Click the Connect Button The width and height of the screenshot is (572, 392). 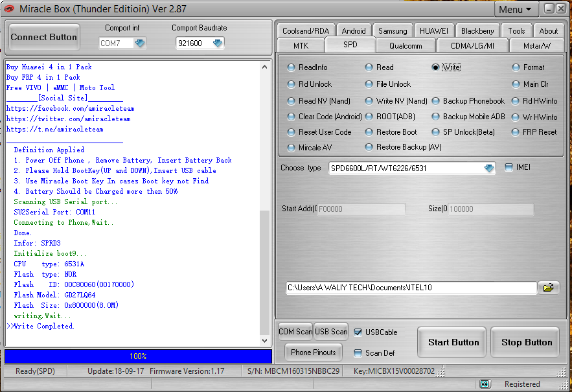tap(44, 37)
